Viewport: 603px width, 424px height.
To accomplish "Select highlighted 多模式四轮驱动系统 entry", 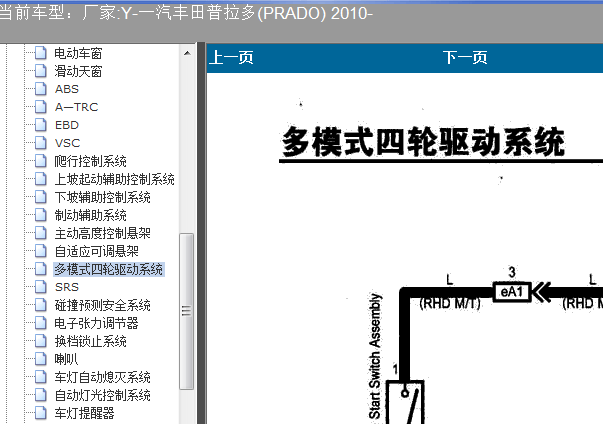I will click(109, 269).
